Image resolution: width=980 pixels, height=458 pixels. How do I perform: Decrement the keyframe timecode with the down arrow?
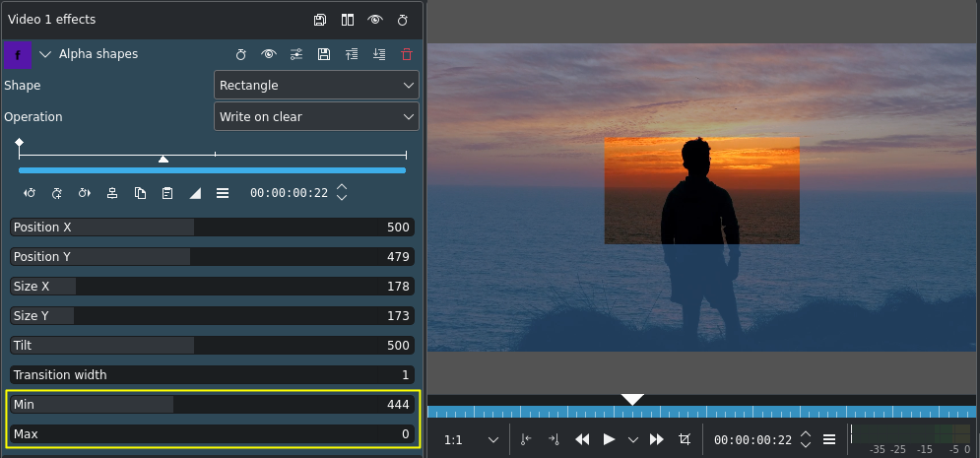(x=341, y=197)
